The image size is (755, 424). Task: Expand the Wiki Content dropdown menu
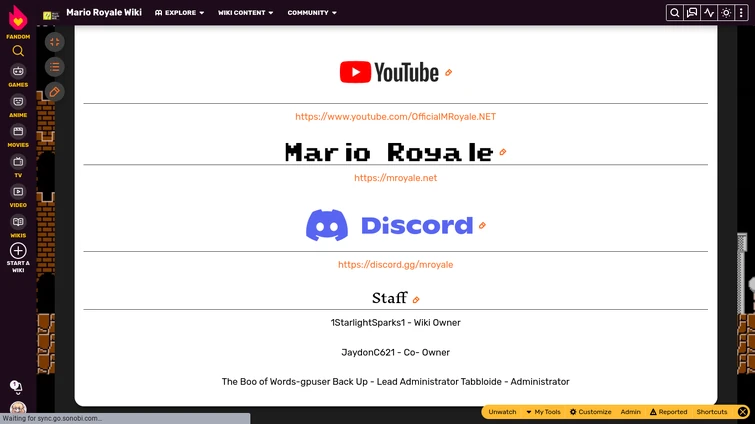pyautogui.click(x=246, y=13)
